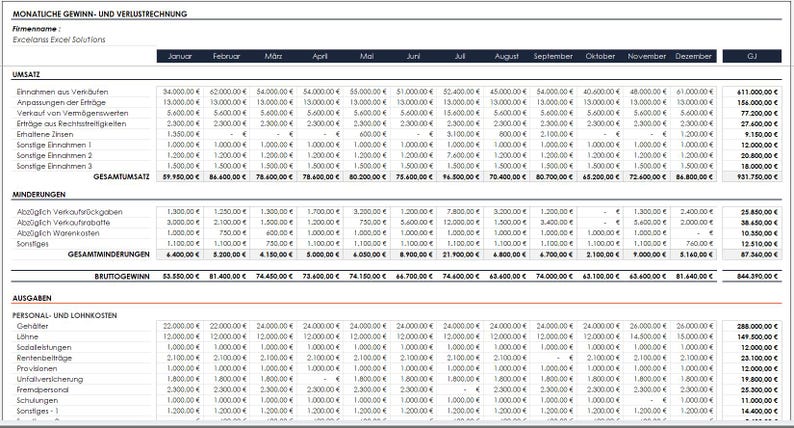Click the GESAMTMINDERUNGEN row label
The height and width of the screenshot is (428, 794).
click(109, 254)
